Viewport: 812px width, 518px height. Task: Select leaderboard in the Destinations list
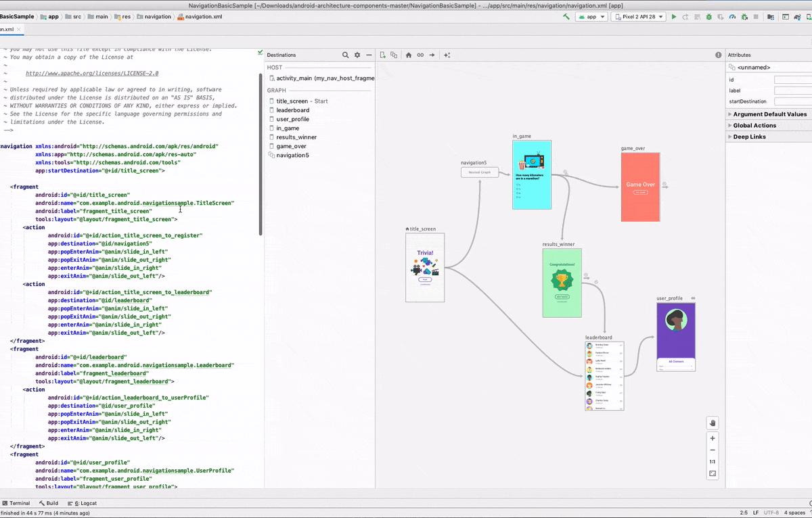[x=292, y=110]
